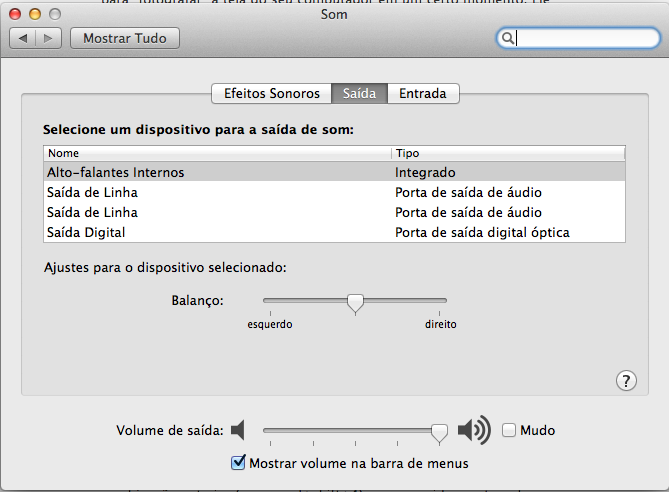The image size is (669, 492).
Task: Click the Volume de saída slider knob
Action: 438,431
